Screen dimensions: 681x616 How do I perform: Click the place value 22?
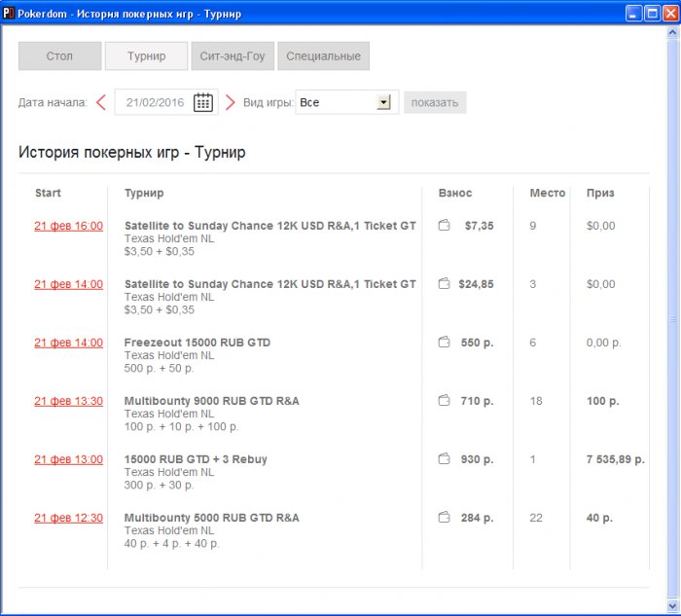pos(536,518)
